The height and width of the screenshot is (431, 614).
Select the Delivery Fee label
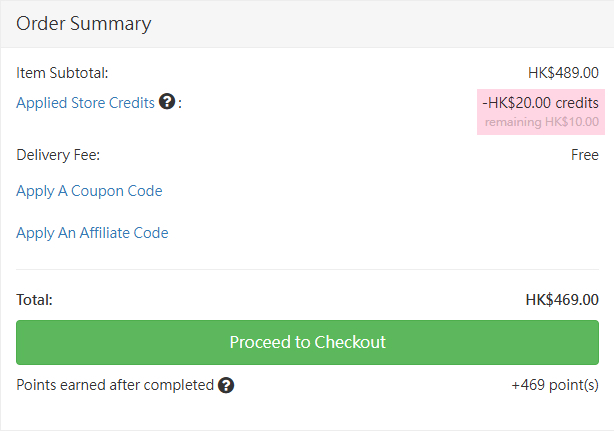pyautogui.click(x=58, y=155)
